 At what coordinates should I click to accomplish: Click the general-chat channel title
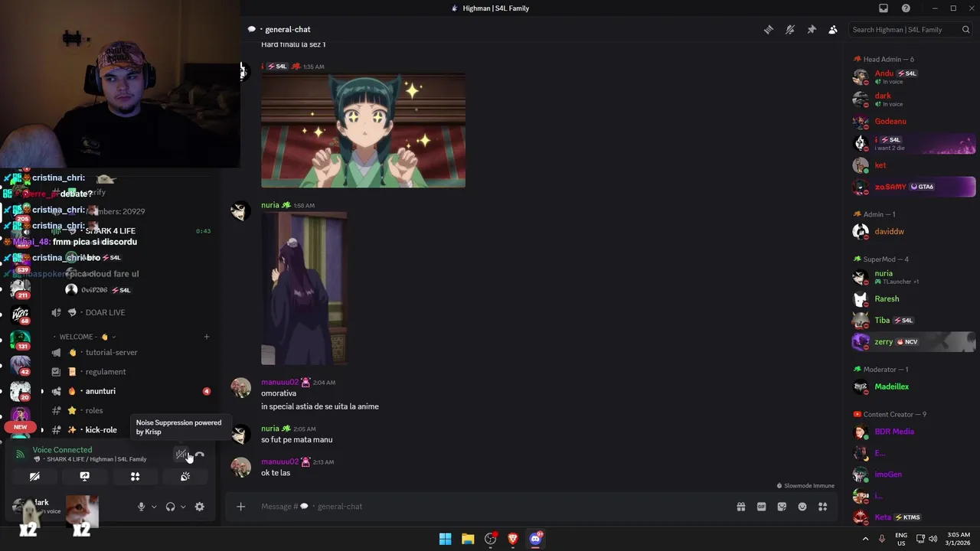coord(288,30)
